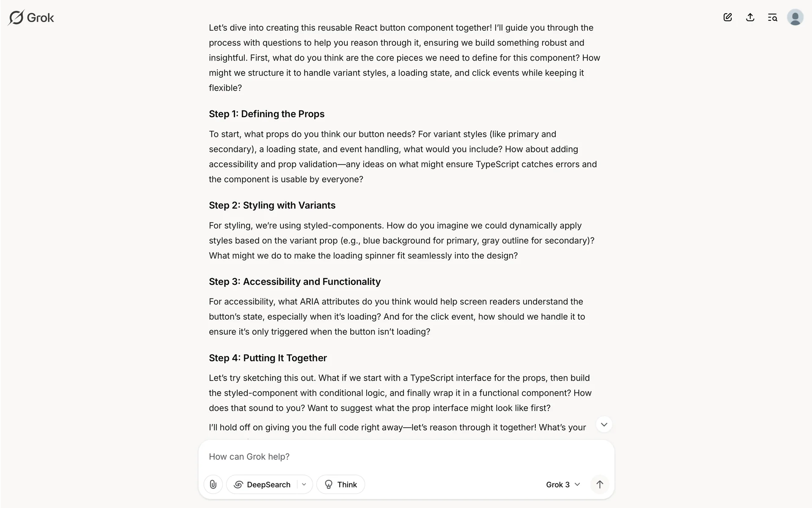Toggle the Think mode button
Viewport: 812px width, 508px height.
[x=340, y=484]
